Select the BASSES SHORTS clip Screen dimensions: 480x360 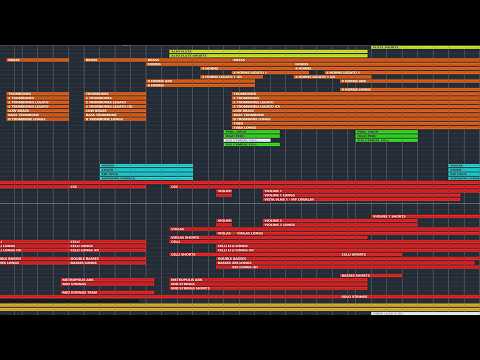(x=371, y=276)
